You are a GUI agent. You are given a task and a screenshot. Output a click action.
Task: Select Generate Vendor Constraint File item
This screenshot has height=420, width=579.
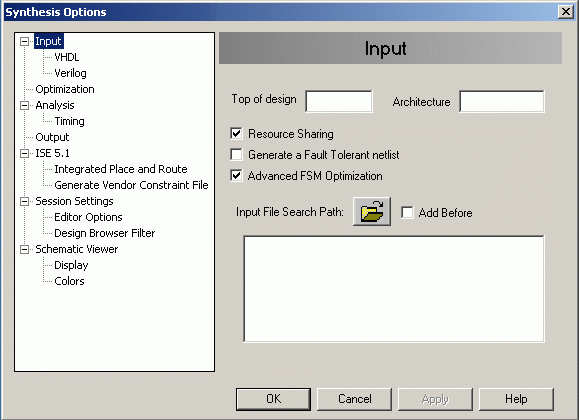(x=131, y=185)
